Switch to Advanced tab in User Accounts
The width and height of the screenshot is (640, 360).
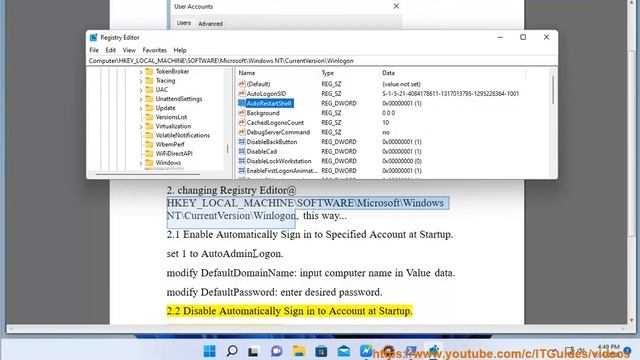tap(211, 24)
